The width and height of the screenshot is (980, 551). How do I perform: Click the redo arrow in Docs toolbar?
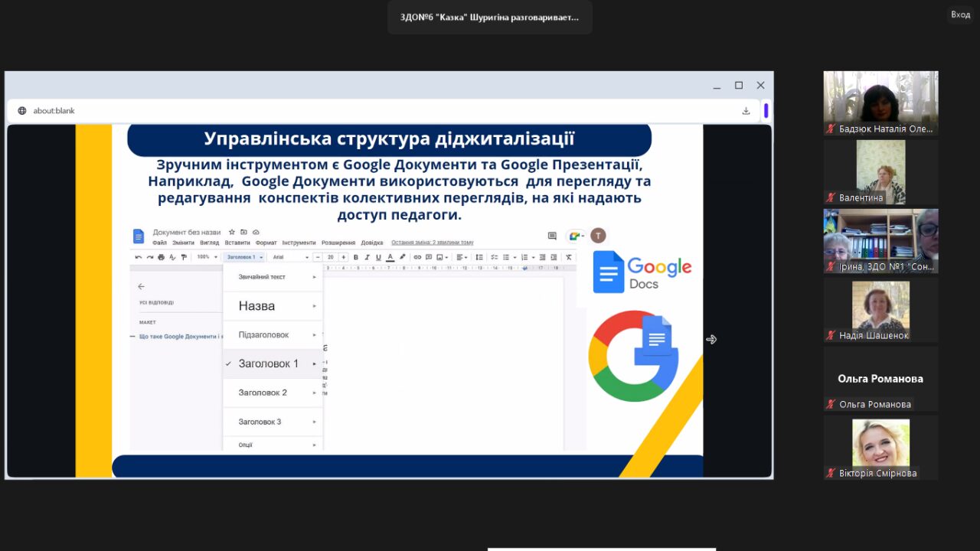(150, 257)
